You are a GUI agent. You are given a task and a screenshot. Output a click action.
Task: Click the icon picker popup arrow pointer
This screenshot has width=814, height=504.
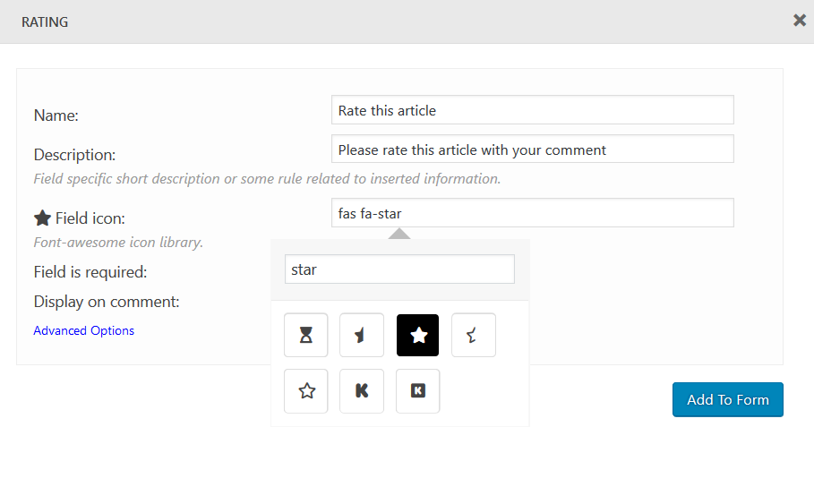pos(399,234)
